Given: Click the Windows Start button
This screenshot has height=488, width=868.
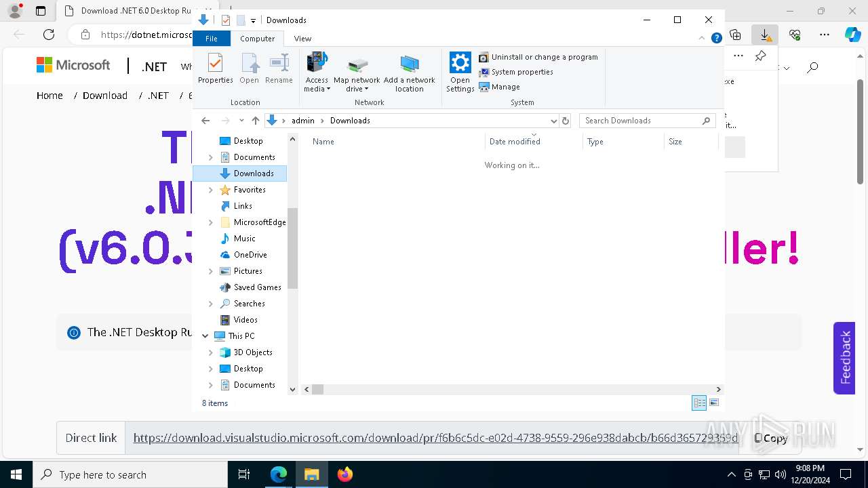Looking at the screenshot, I should click(16, 474).
